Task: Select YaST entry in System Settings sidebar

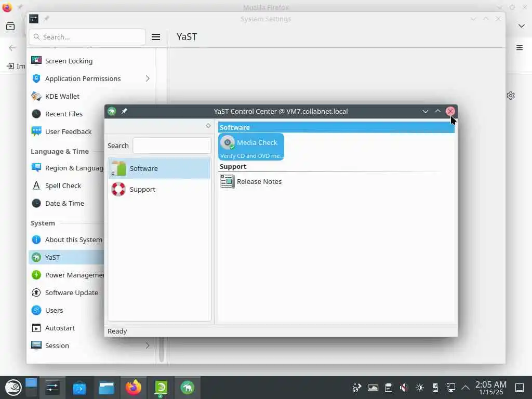Action: [x=66, y=257]
